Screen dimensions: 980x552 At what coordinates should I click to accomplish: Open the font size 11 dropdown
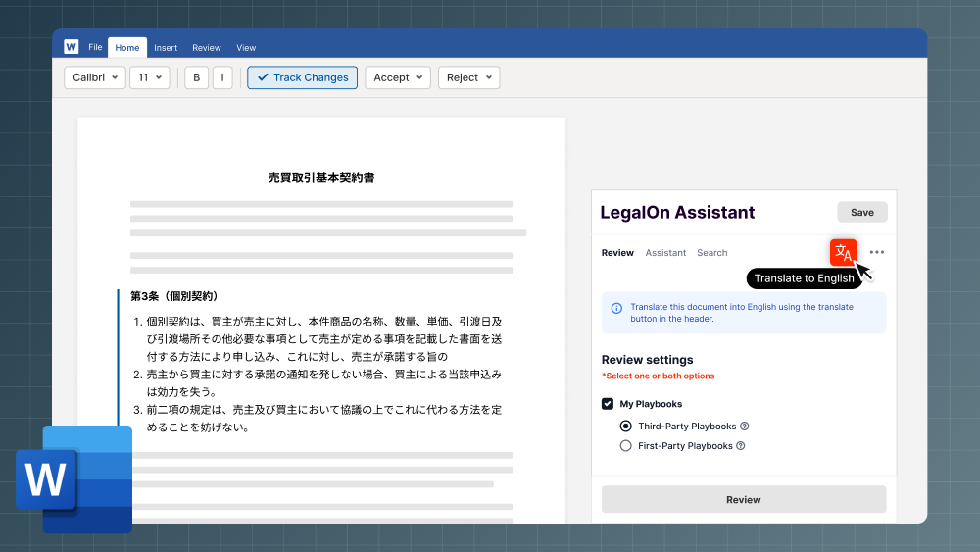point(150,77)
